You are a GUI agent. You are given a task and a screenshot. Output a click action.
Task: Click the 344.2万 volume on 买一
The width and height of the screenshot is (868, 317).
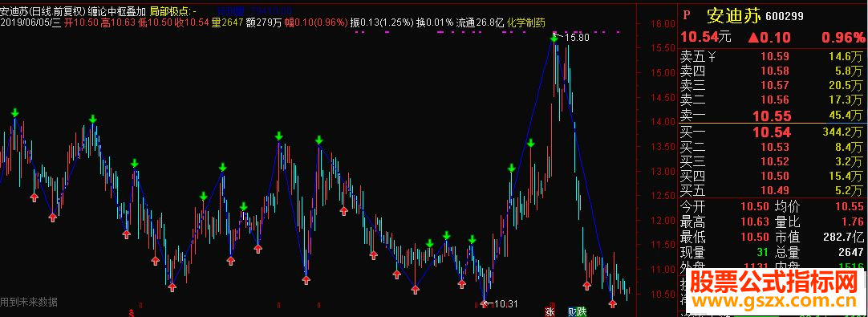tap(843, 132)
